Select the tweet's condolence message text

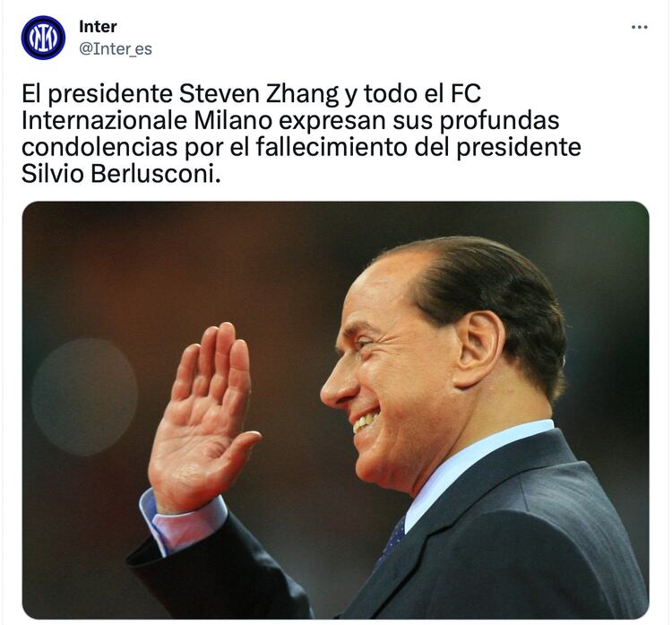301,134
